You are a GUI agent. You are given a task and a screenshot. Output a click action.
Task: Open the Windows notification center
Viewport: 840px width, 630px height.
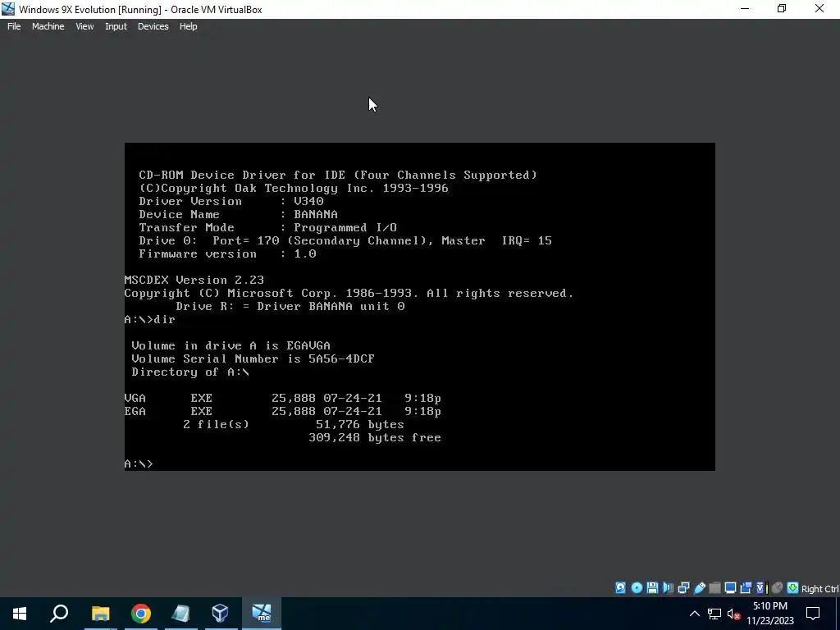click(813, 614)
